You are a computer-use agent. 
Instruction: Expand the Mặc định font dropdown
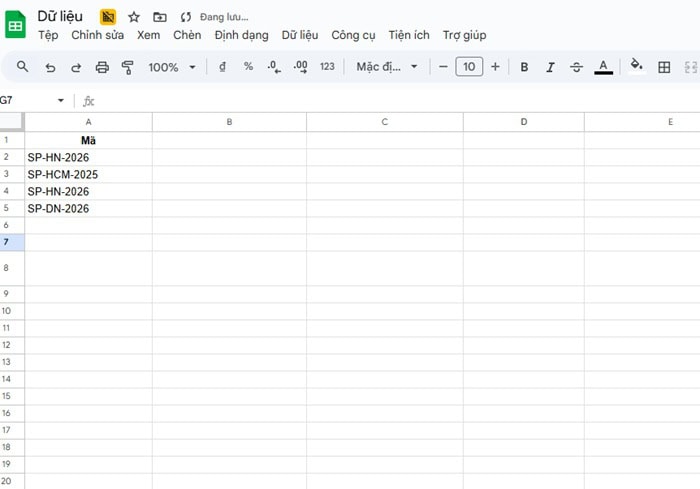tap(388, 67)
